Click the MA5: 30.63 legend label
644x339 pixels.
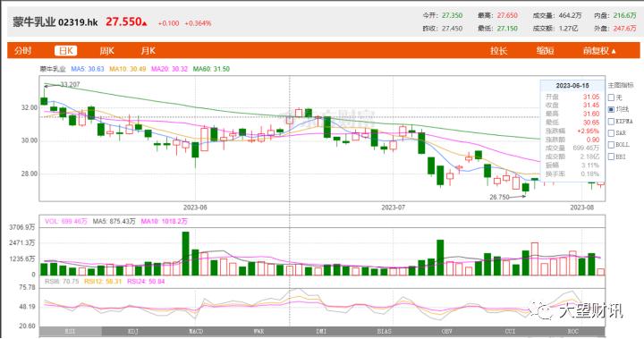tap(88, 69)
